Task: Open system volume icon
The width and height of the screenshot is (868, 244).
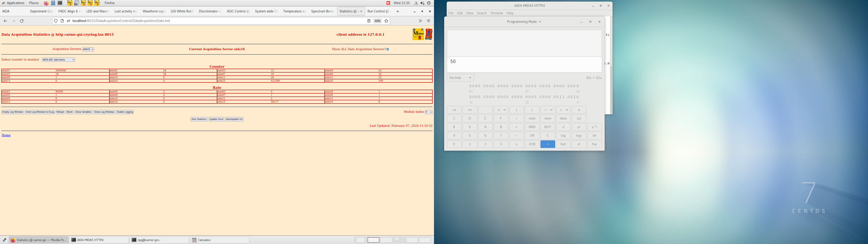Action: [x=422, y=3]
